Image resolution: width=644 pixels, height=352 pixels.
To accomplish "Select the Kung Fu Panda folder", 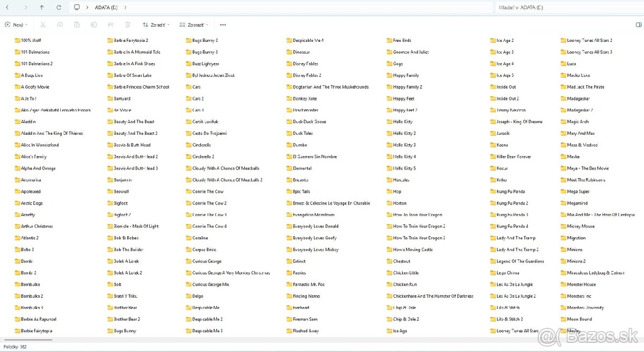I will pyautogui.click(x=510, y=192).
